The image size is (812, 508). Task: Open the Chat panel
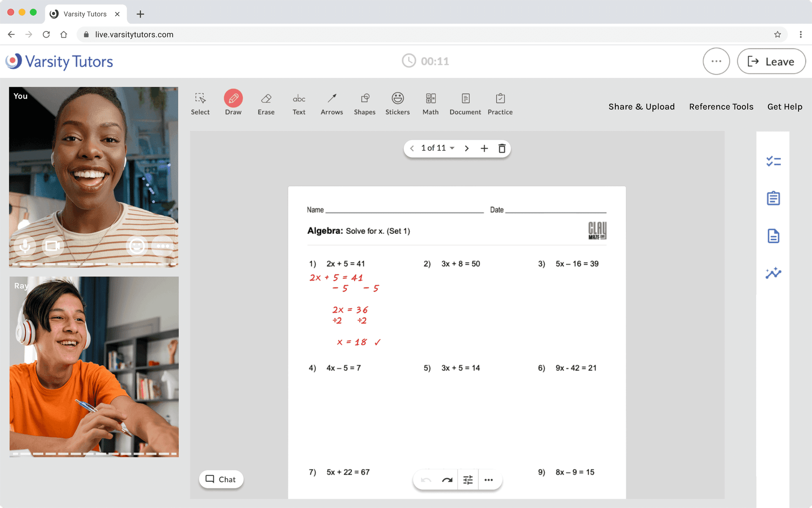pyautogui.click(x=221, y=479)
